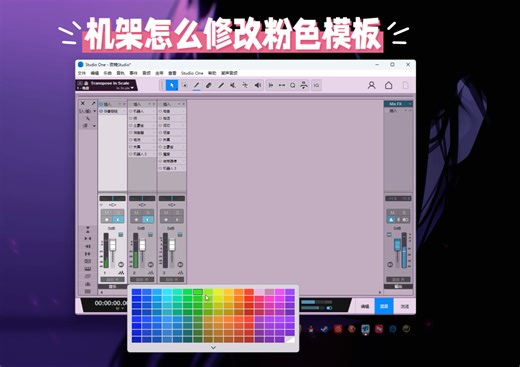Go to the Home start page icon

(x=388, y=85)
